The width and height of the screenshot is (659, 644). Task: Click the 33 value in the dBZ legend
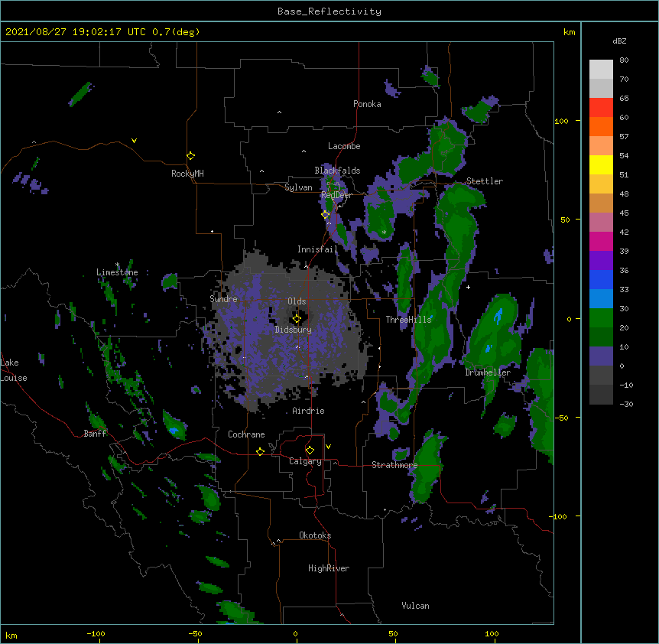click(x=624, y=290)
